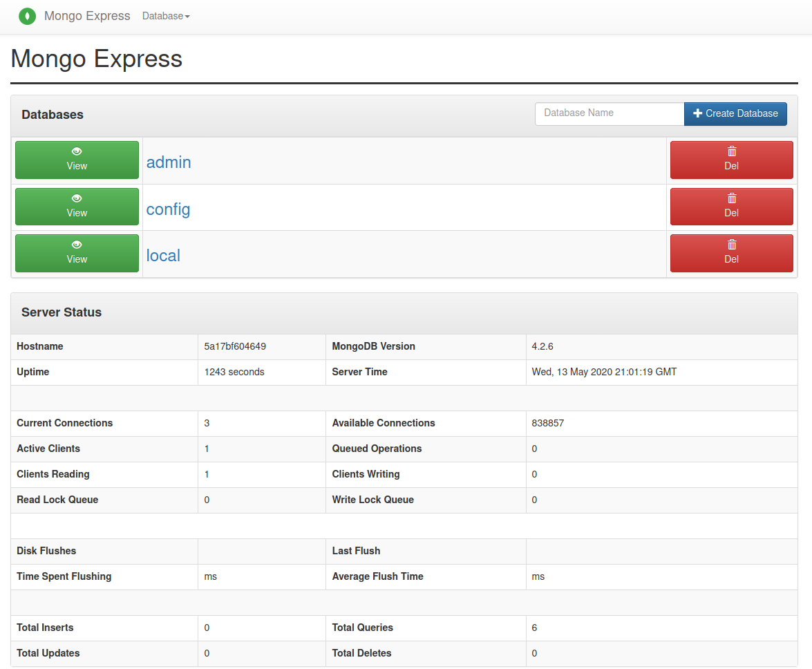Click the large Mongo Express page title
The height and width of the screenshot is (669, 812).
97,59
